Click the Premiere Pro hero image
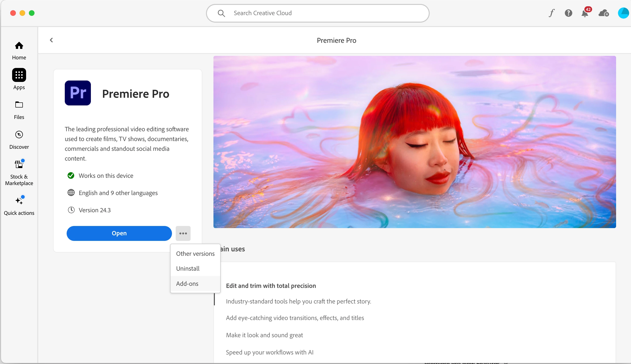631x364 pixels. tap(414, 142)
